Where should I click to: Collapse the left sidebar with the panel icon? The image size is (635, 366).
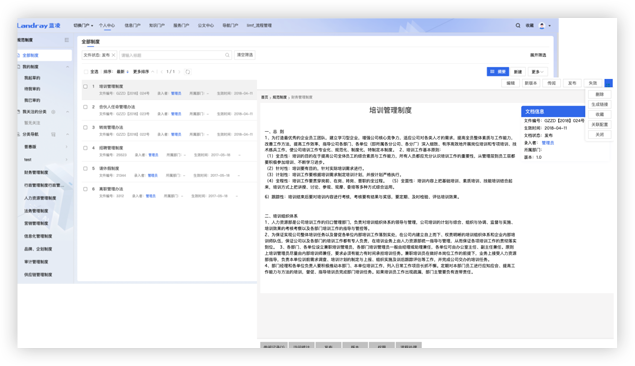67,40
